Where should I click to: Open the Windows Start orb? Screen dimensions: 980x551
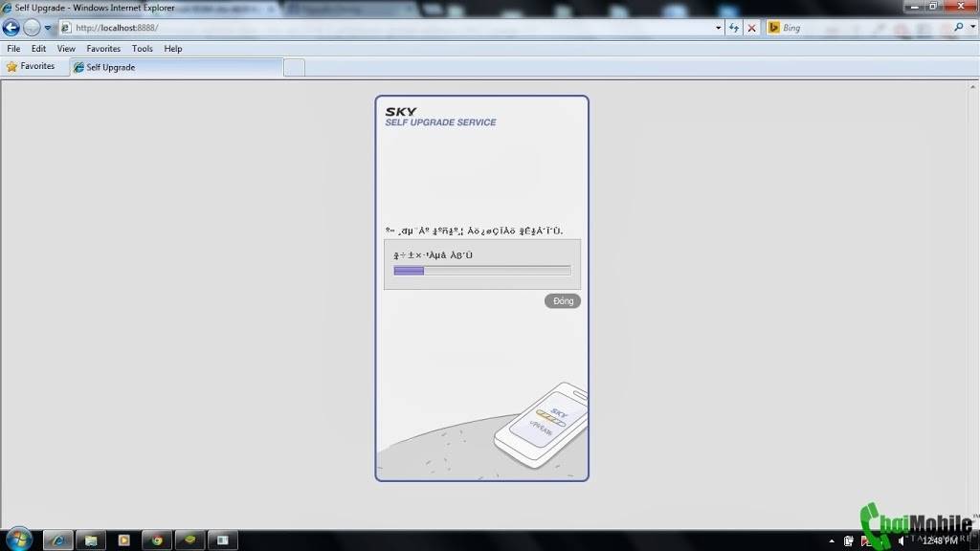point(19,540)
